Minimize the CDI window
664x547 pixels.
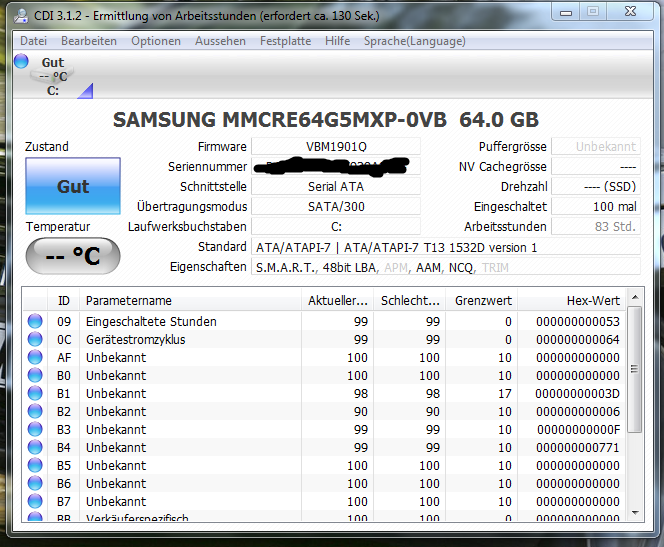coord(566,12)
